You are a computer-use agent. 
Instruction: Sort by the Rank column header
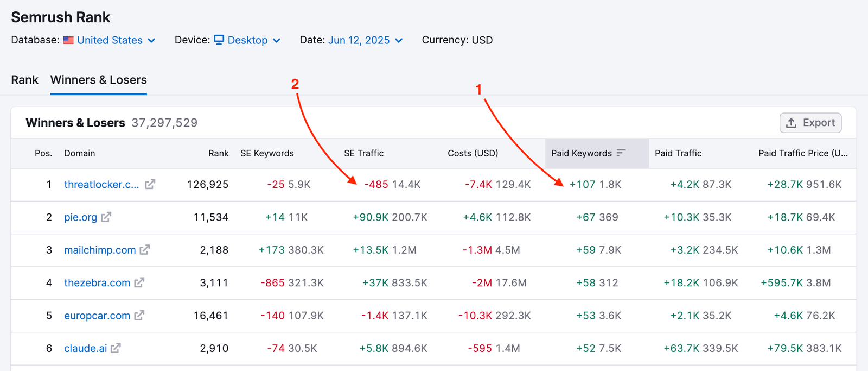click(x=218, y=153)
